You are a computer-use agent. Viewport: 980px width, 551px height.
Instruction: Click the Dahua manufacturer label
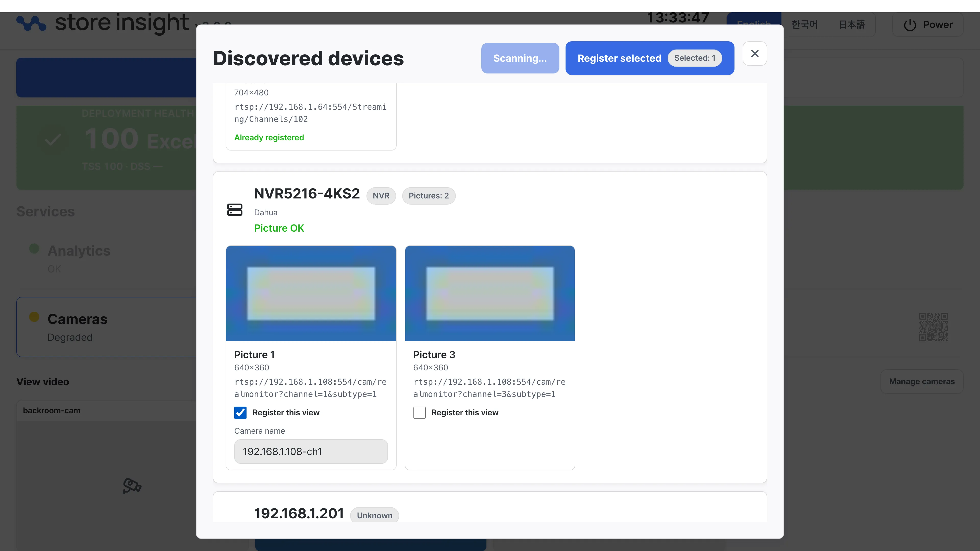pos(265,212)
